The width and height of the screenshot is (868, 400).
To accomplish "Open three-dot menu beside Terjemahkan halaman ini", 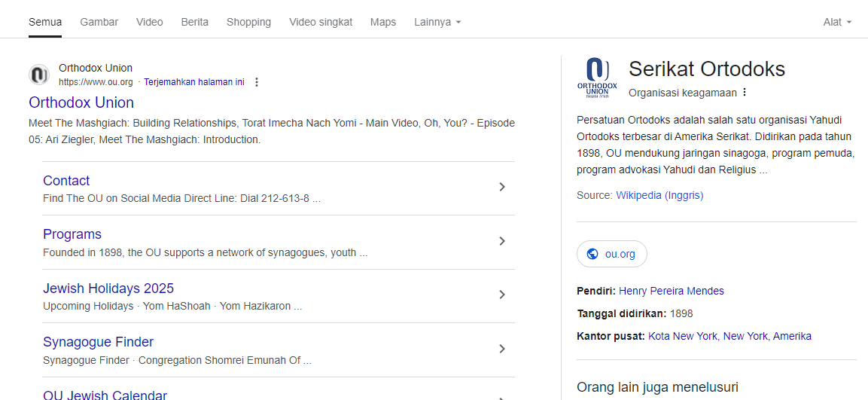I will 256,82.
